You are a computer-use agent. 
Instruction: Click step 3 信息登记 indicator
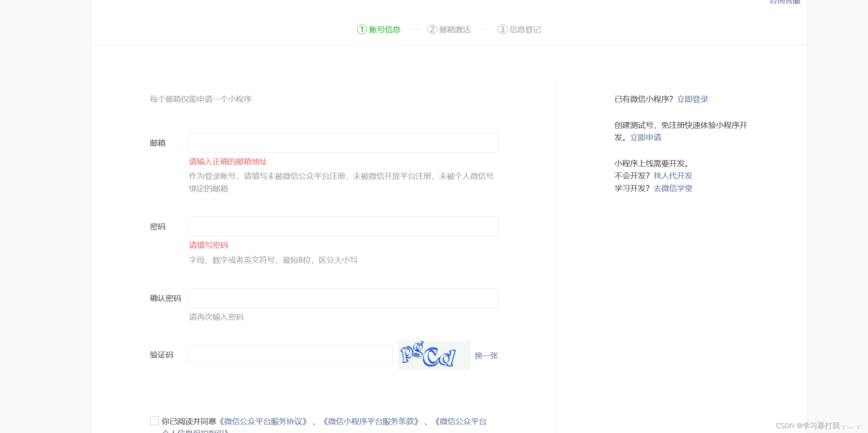(x=519, y=29)
